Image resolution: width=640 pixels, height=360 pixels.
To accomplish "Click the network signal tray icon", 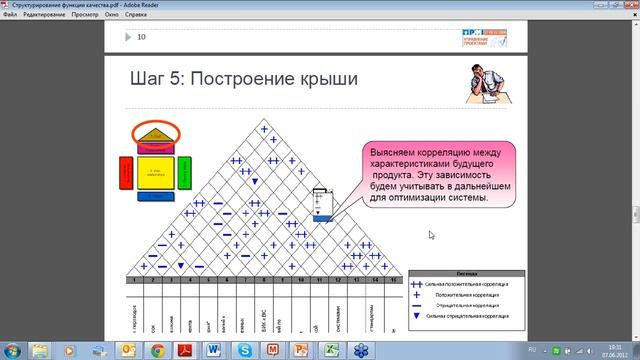I will tap(579, 351).
